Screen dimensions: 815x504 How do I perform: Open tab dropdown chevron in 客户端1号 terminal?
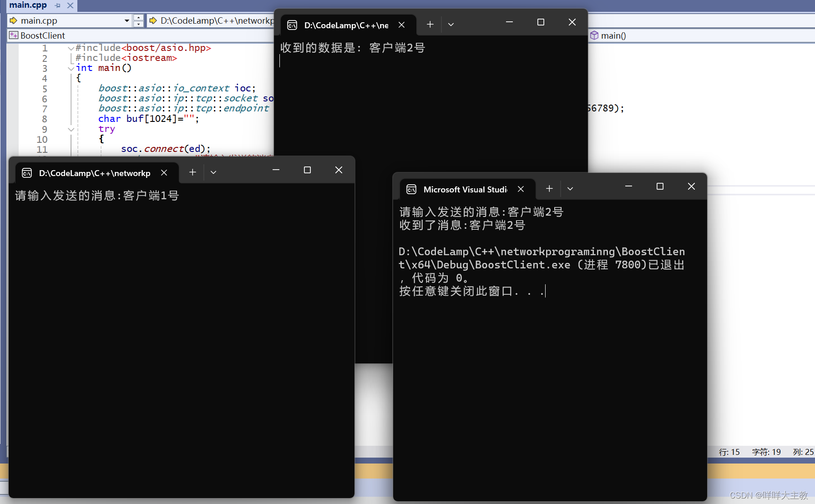coord(213,172)
